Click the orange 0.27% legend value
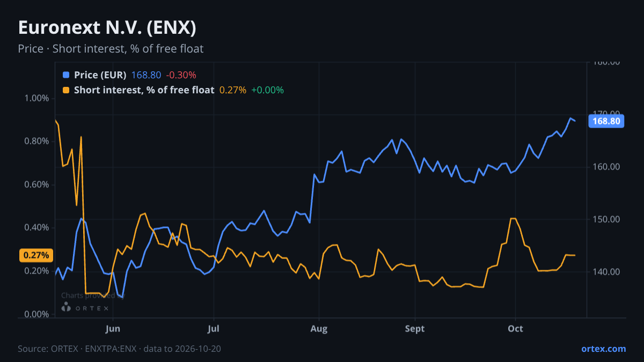This screenshot has height=362, width=644. coord(233,90)
